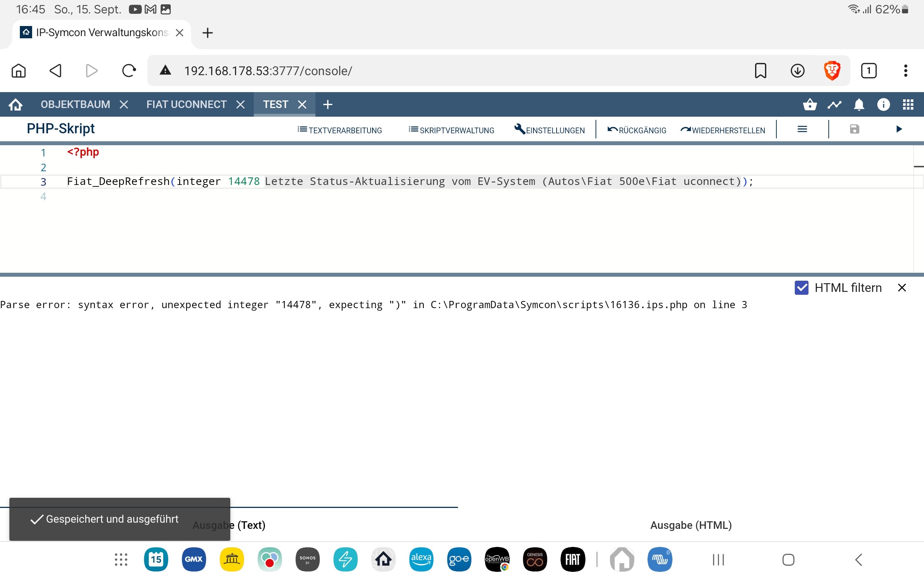The height and width of the screenshot is (578, 924).
Task: Close the OBJEKTBAUM tab
Action: point(124,104)
